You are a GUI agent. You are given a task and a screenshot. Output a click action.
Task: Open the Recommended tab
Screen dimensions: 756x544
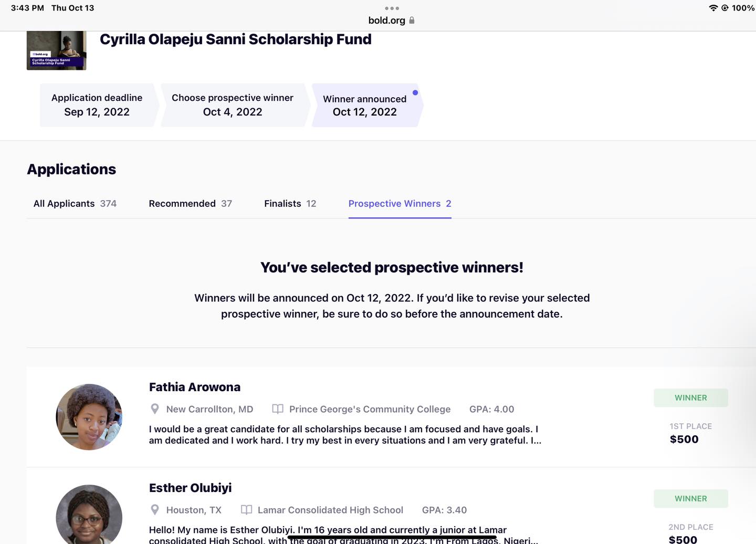click(190, 204)
